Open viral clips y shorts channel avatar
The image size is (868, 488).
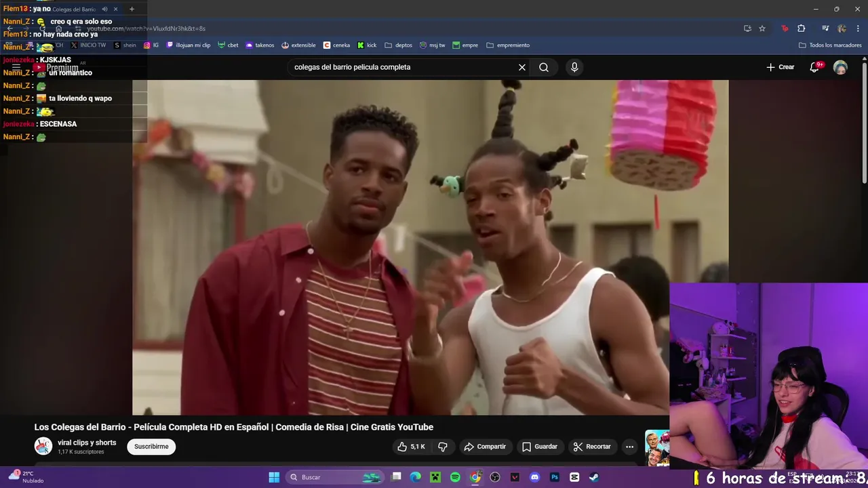click(43, 446)
